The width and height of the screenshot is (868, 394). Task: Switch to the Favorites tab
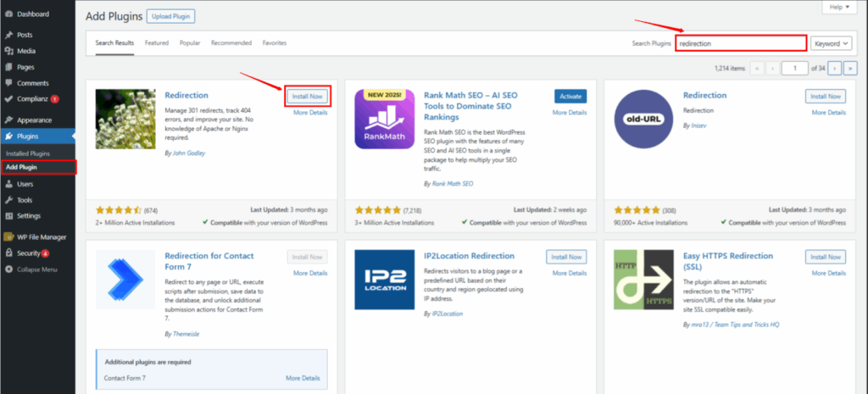tap(275, 43)
